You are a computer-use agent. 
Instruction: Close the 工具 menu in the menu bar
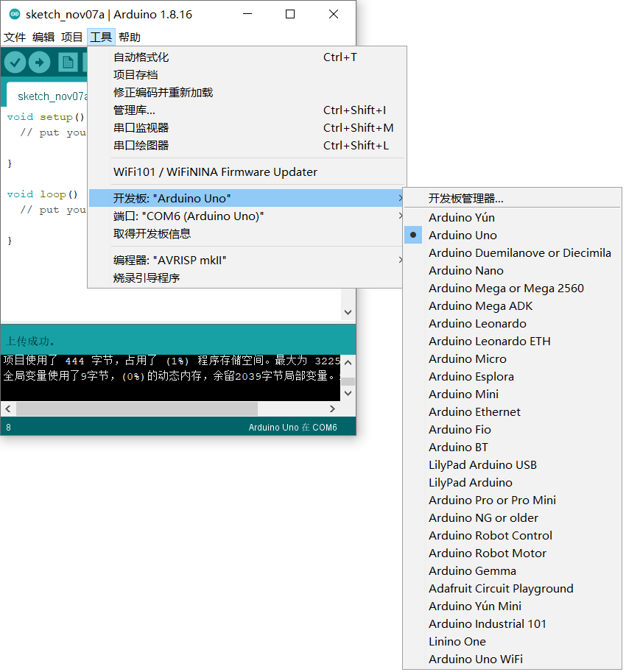101,38
